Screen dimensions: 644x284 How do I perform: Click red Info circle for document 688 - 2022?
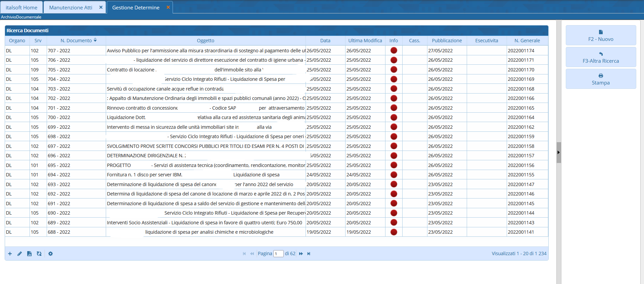click(x=394, y=232)
